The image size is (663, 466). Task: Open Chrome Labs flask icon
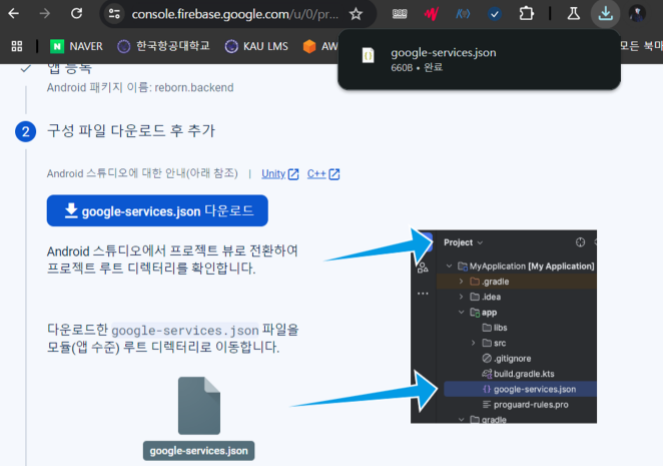(573, 14)
